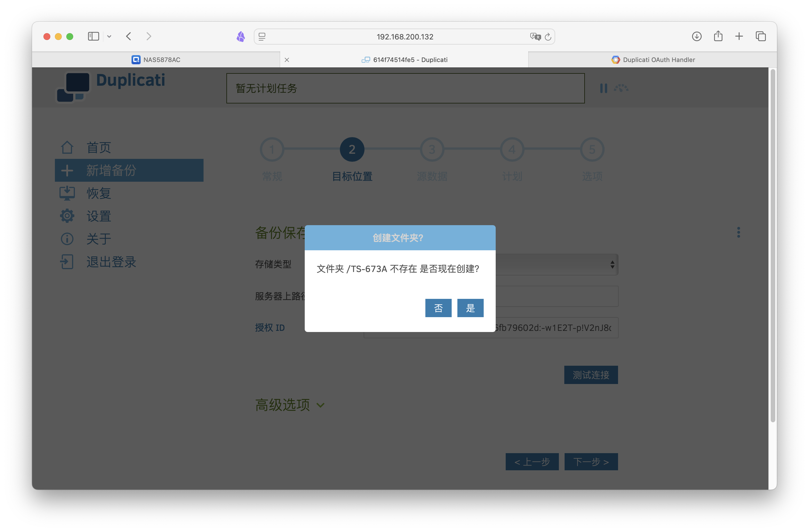Click the purple extension icon
Image resolution: width=809 pixels, height=532 pixels.
[x=241, y=36]
